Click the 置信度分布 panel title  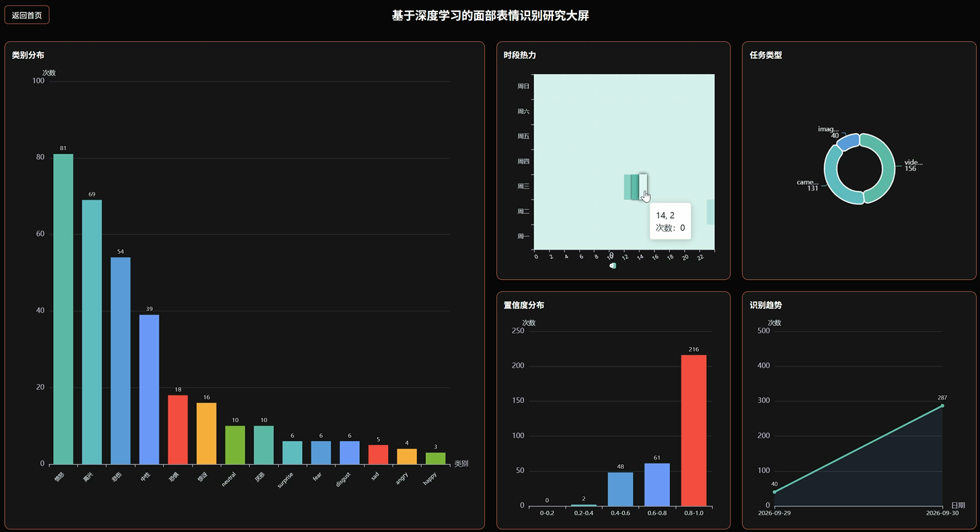(x=524, y=305)
